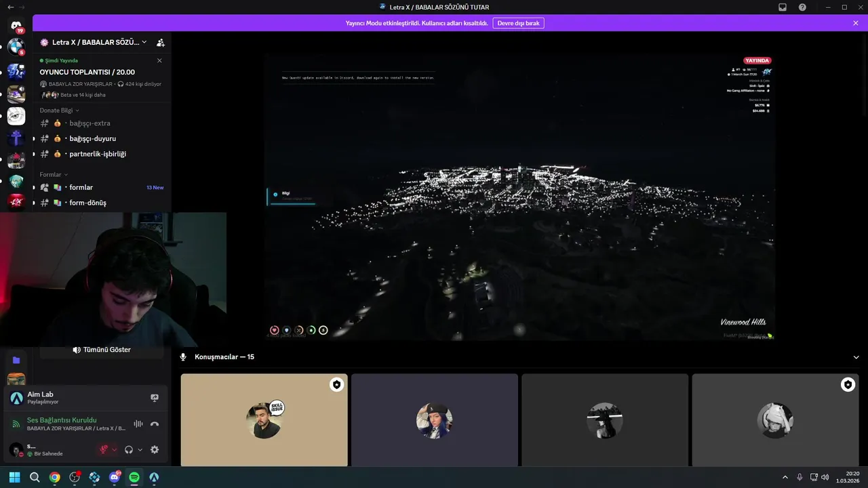Click the moderator badge on the fourth speaker card
The height and width of the screenshot is (488, 868).
(848, 385)
